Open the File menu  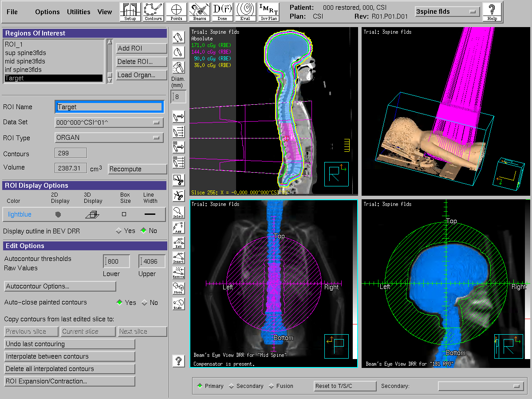12,12
